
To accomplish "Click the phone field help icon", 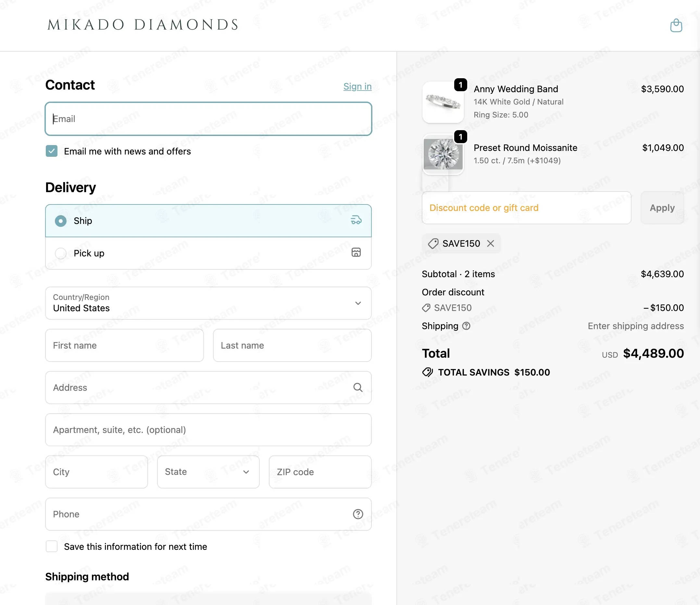I will (358, 514).
